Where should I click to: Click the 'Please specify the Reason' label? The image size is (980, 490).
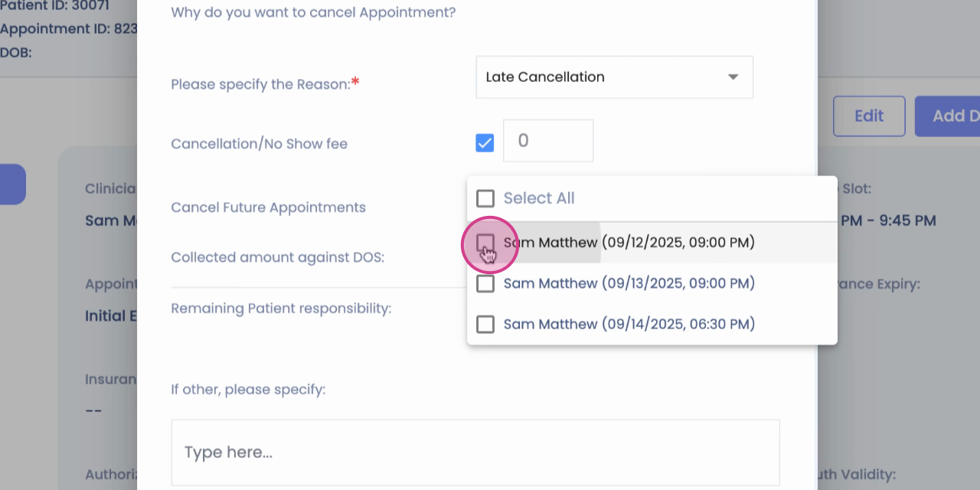(265, 83)
